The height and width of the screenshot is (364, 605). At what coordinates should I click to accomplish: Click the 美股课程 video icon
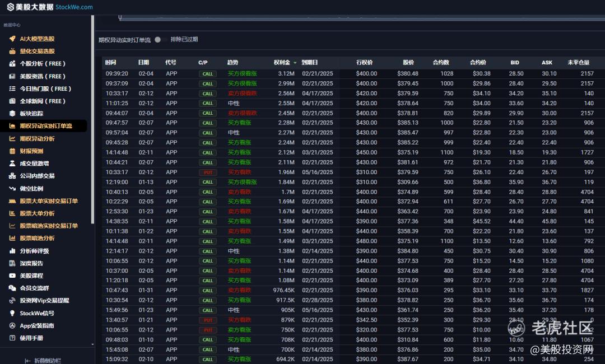tap(12, 276)
